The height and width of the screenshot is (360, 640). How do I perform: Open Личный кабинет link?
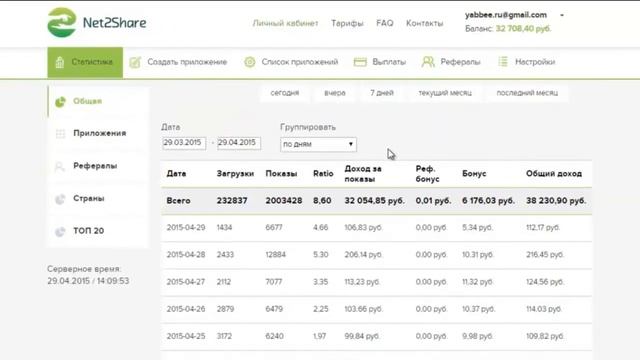click(285, 23)
